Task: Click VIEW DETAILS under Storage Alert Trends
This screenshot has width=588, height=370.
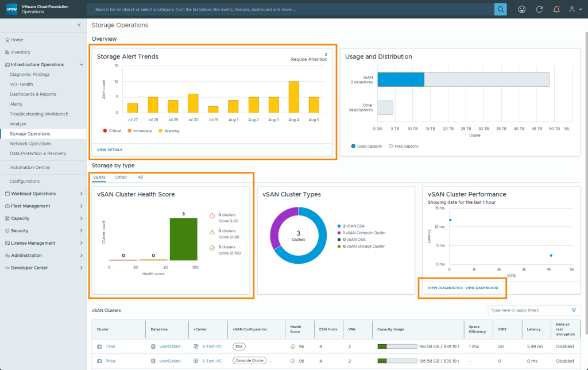Action: [x=109, y=149]
